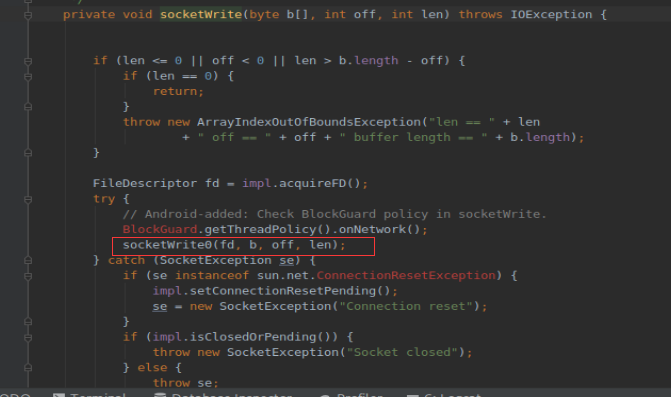Click the red ConnectionResetException reference
This screenshot has width=671, height=397.
pyautogui.click(x=406, y=276)
